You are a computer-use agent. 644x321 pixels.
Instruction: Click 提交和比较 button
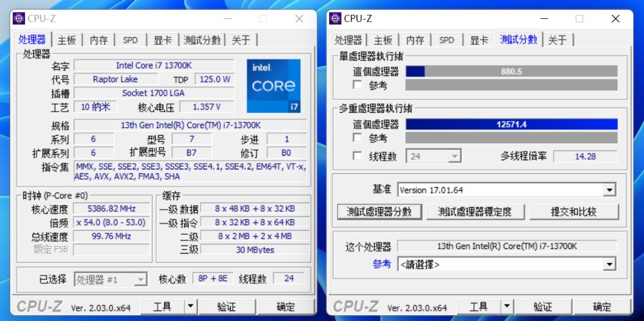click(x=574, y=212)
